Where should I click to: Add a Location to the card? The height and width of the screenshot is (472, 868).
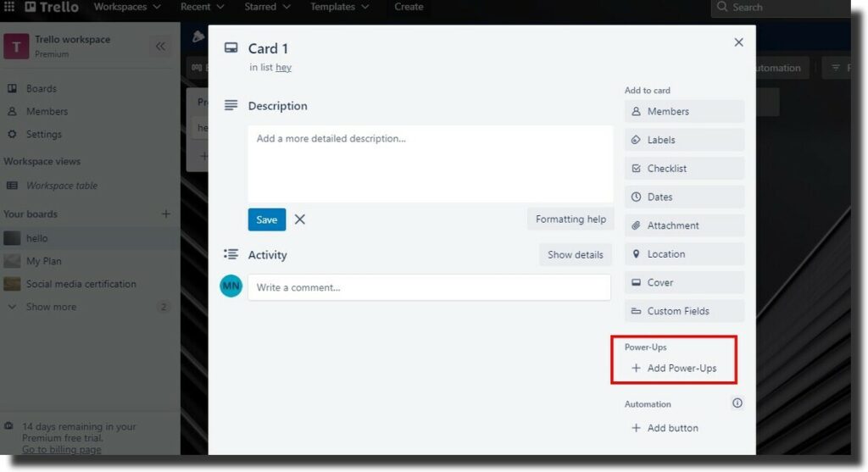(684, 254)
